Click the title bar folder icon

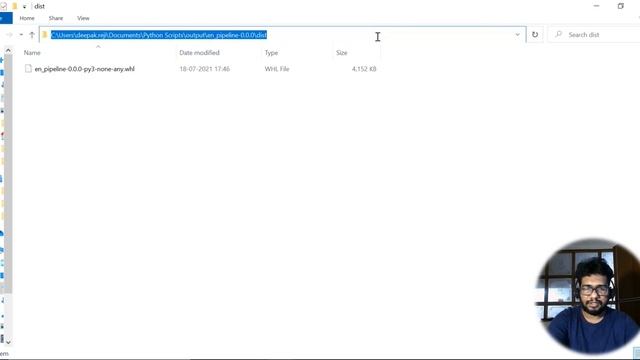point(15,6)
